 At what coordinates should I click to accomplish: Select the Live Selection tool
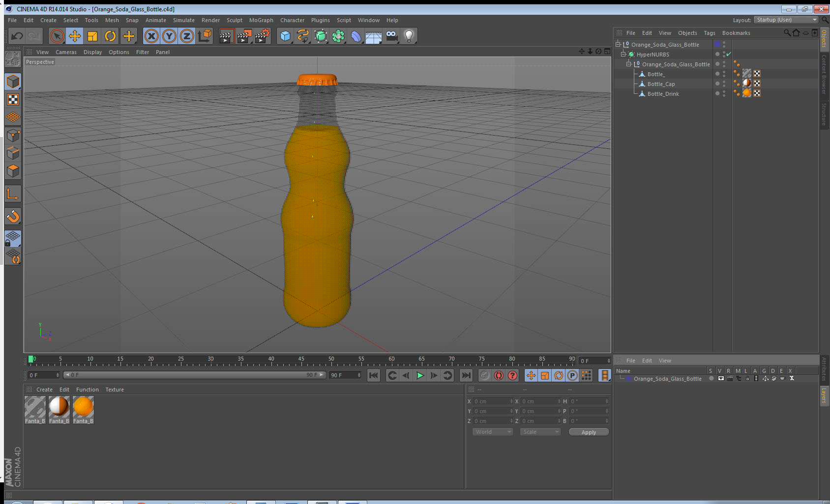coord(57,36)
